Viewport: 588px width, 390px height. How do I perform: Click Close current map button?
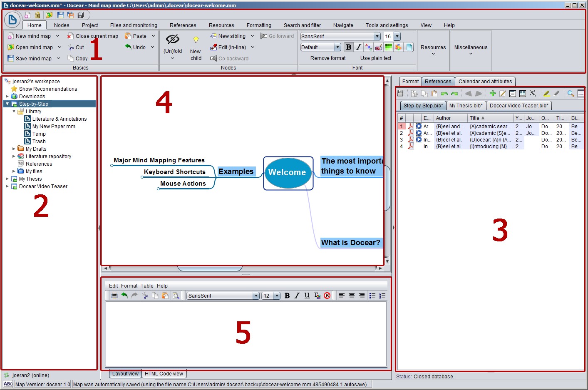93,36
